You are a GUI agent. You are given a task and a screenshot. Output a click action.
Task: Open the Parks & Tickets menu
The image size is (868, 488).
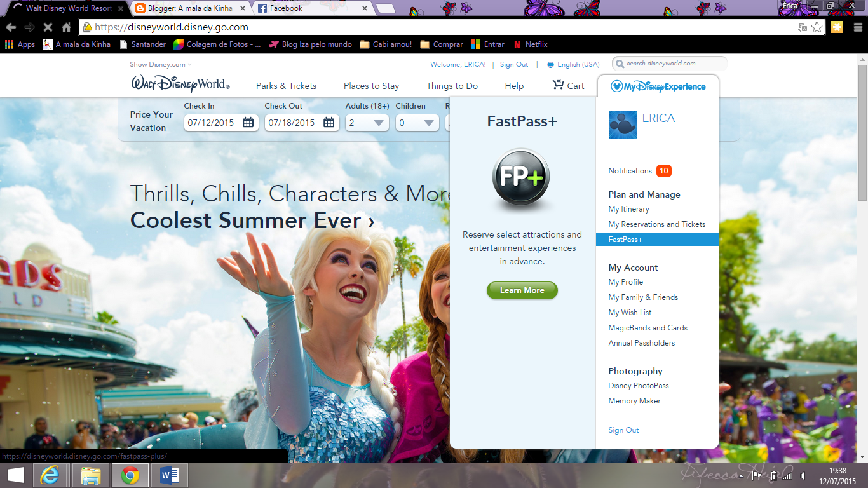click(x=286, y=86)
